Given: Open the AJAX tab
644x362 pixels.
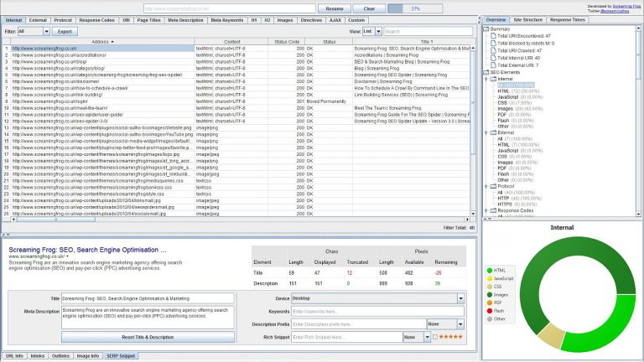Looking at the screenshot, I should coord(335,20).
